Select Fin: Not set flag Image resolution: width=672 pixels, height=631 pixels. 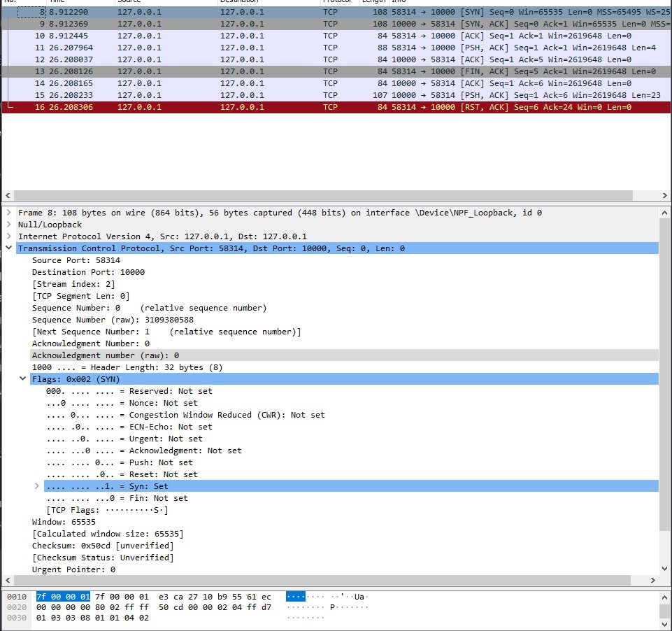tap(117, 498)
